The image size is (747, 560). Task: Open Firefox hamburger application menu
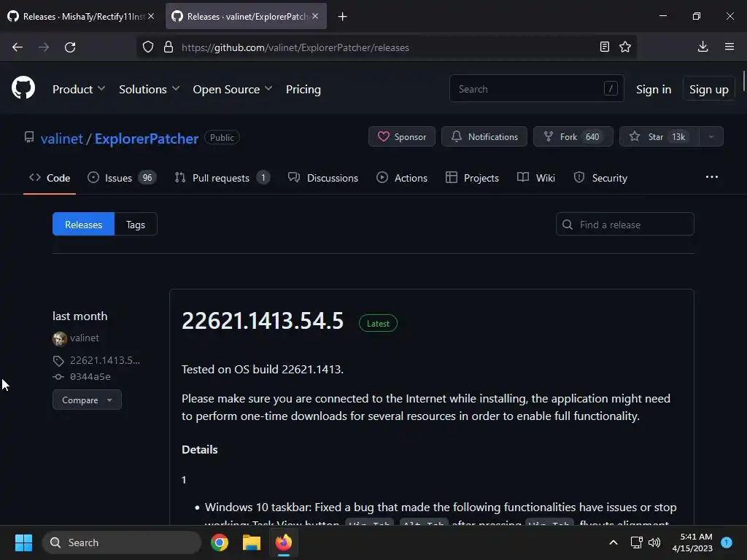pyautogui.click(x=729, y=47)
